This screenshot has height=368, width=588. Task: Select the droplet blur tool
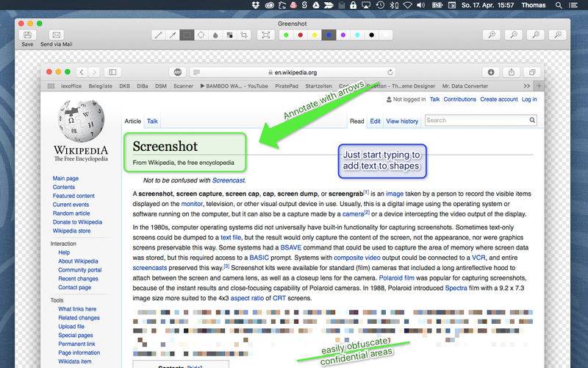pyautogui.click(x=215, y=35)
